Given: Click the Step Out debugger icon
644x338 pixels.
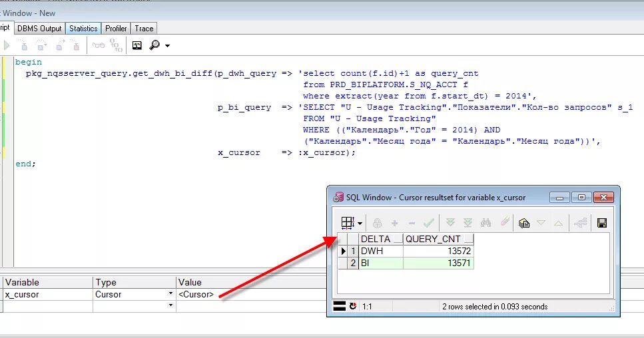Looking at the screenshot, I should pyautogui.click(x=59, y=45).
